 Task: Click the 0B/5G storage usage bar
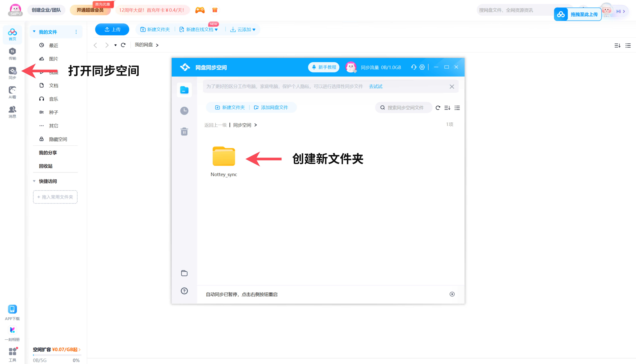[57, 355]
